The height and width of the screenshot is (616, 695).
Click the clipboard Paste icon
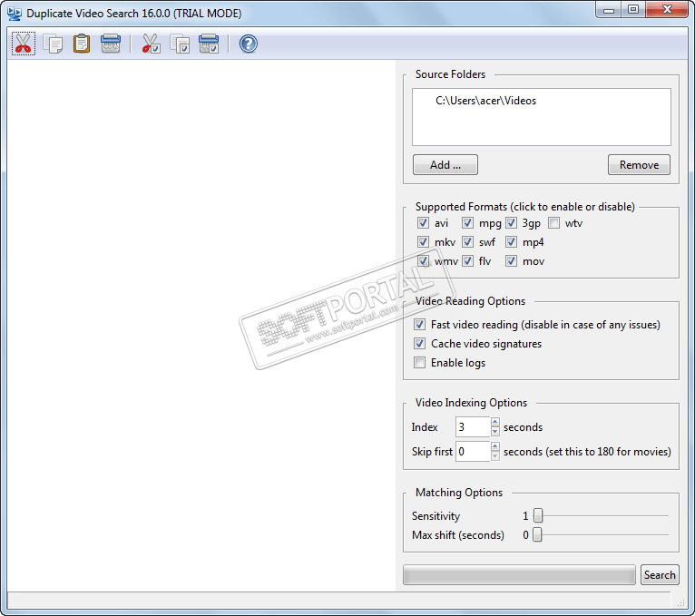(x=82, y=44)
